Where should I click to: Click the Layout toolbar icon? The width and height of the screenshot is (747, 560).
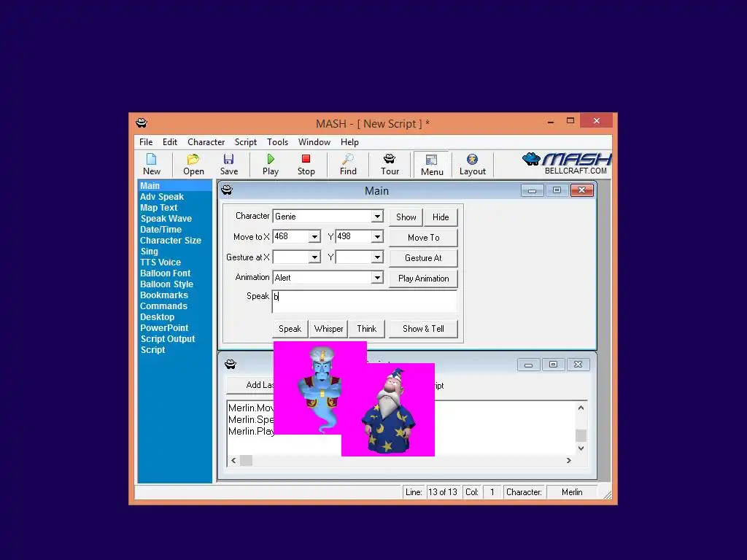(x=472, y=164)
